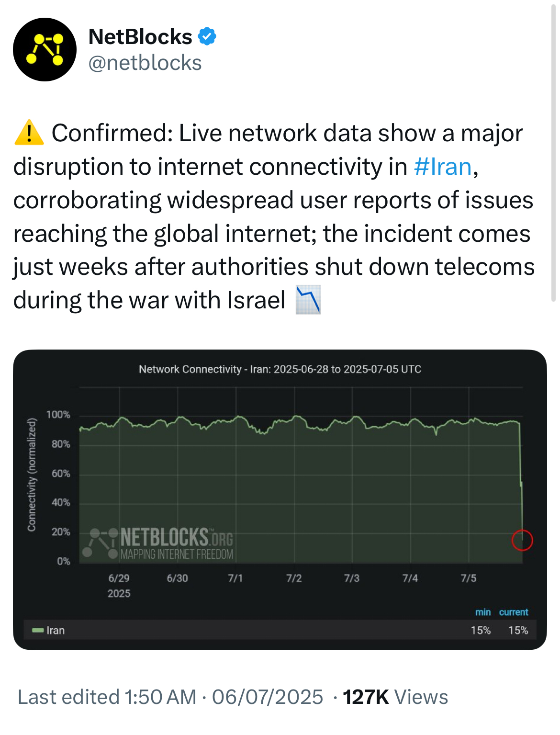560x735 pixels.
Task: View the 127K Views count
Action: click(395, 697)
